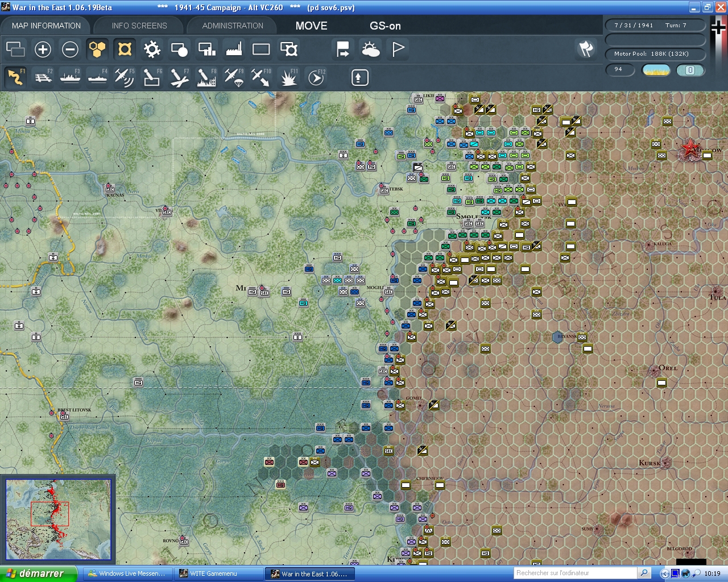Viewport: 728px width, 582px height.
Task: Select the SEC unit at Kaunas
Action: click(110, 188)
